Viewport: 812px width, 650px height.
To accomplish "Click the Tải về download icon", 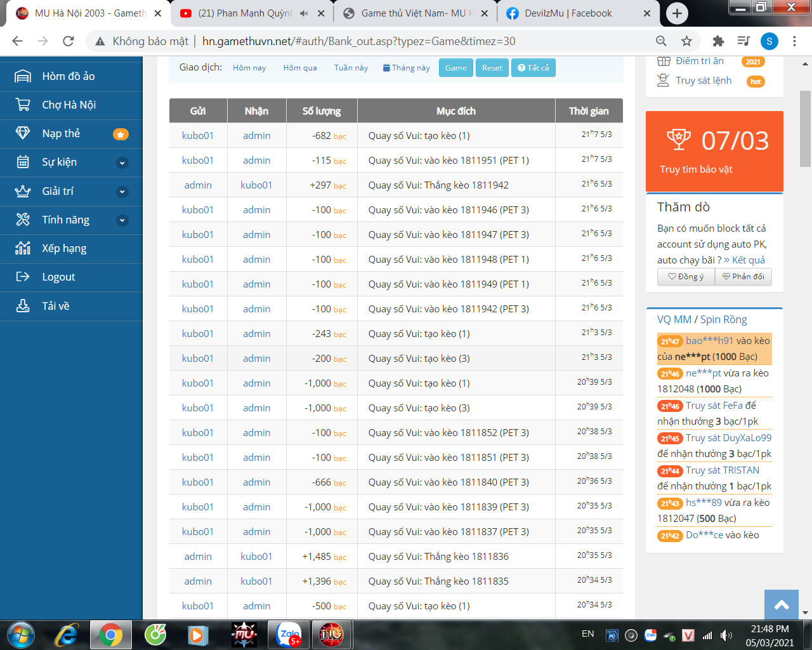I will click(23, 306).
